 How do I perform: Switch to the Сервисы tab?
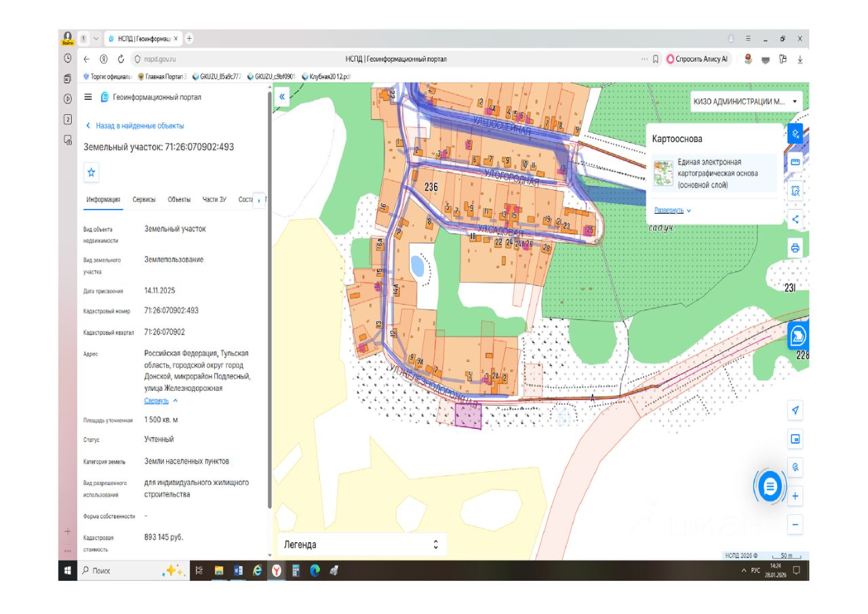point(144,199)
